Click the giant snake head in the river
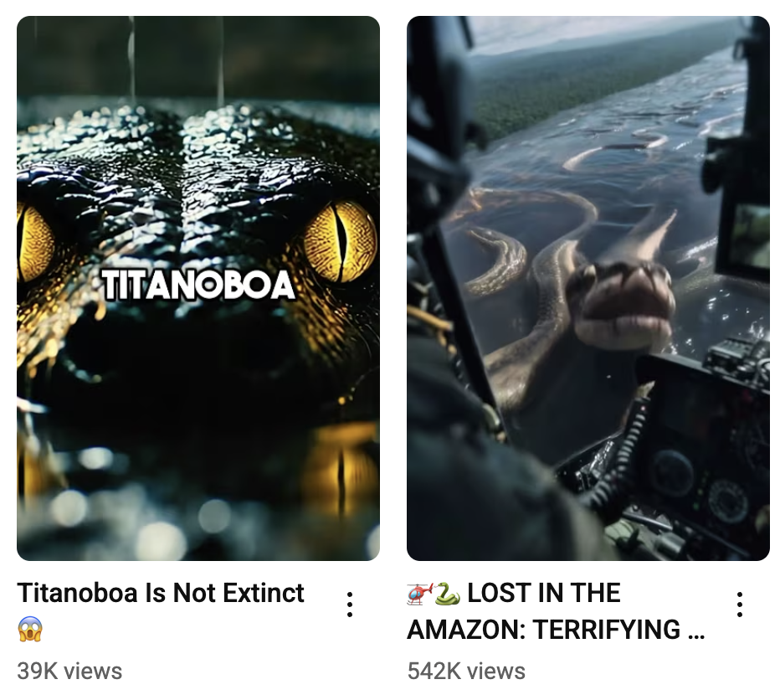This screenshot has width=780, height=700. click(622, 305)
